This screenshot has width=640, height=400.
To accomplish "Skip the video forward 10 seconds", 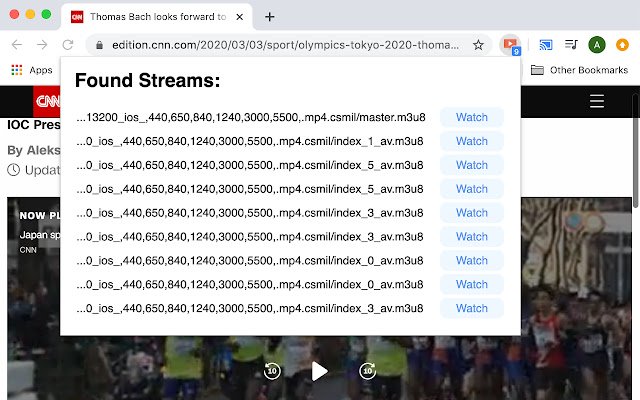I will click(367, 371).
